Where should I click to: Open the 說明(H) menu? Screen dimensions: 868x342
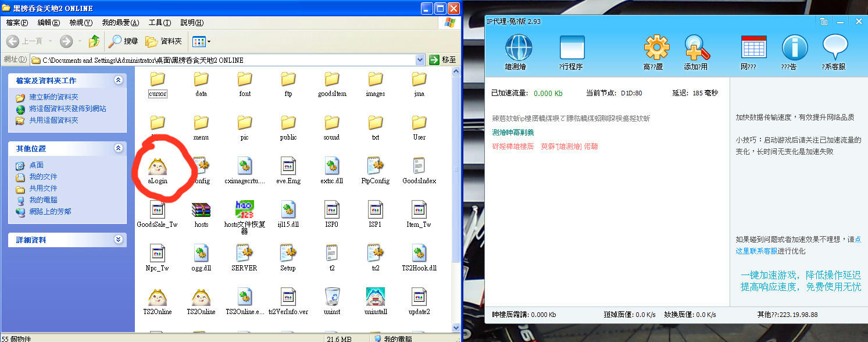point(192,23)
